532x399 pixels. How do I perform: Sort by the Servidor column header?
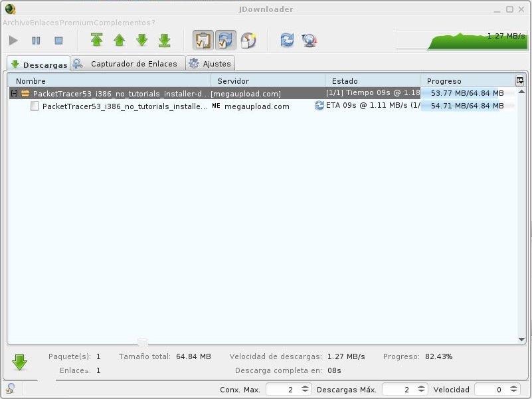tap(268, 81)
